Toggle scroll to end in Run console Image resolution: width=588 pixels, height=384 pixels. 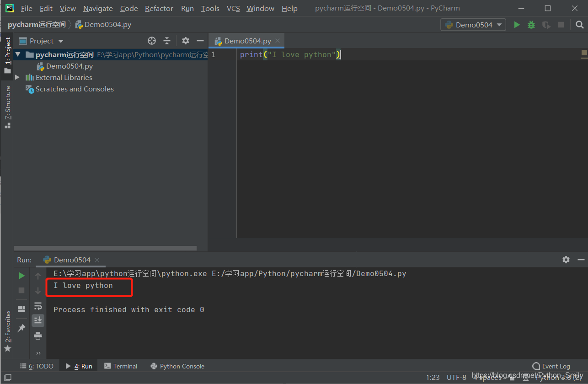tap(38, 320)
